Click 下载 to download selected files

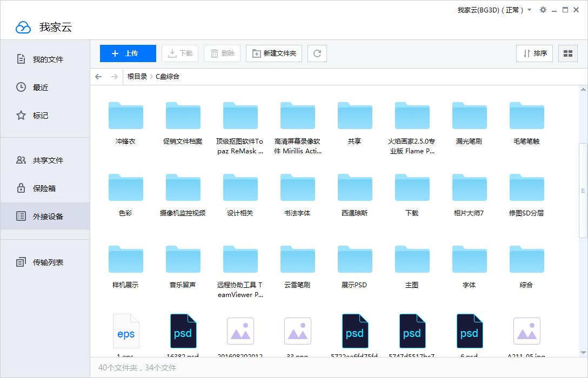coord(179,53)
